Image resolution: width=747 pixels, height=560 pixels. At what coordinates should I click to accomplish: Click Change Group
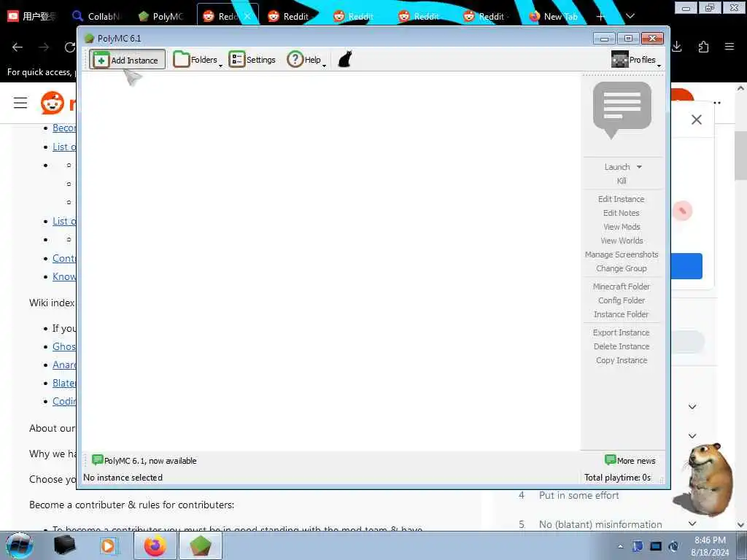coord(622,268)
